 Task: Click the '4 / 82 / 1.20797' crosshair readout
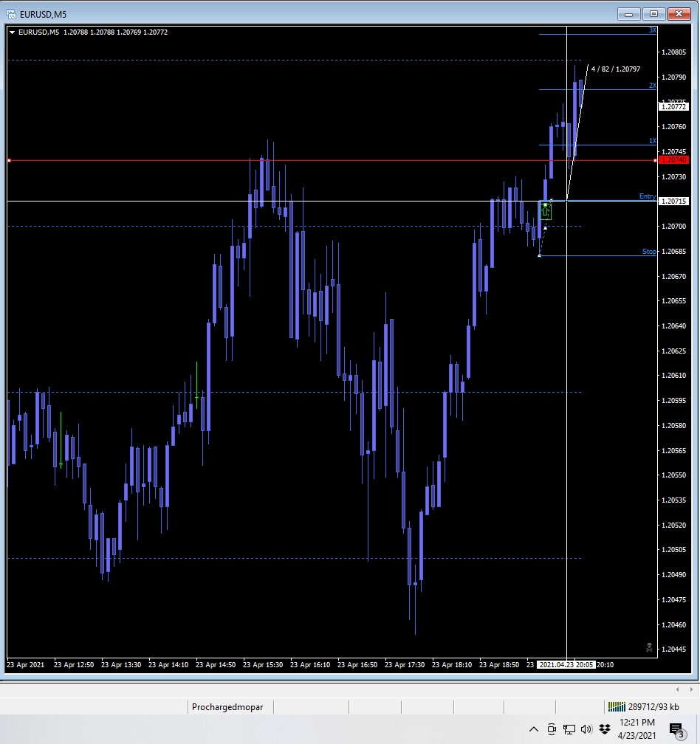pyautogui.click(x=616, y=69)
